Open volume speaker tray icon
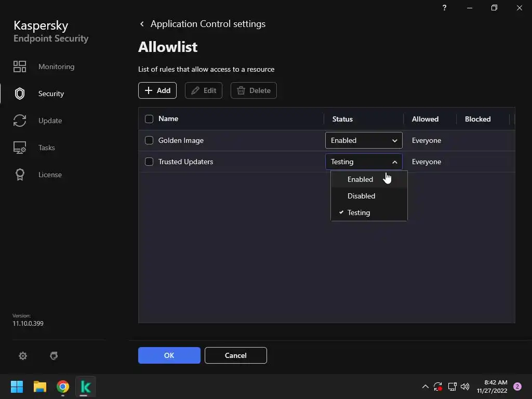This screenshot has height=399, width=532. point(465,387)
